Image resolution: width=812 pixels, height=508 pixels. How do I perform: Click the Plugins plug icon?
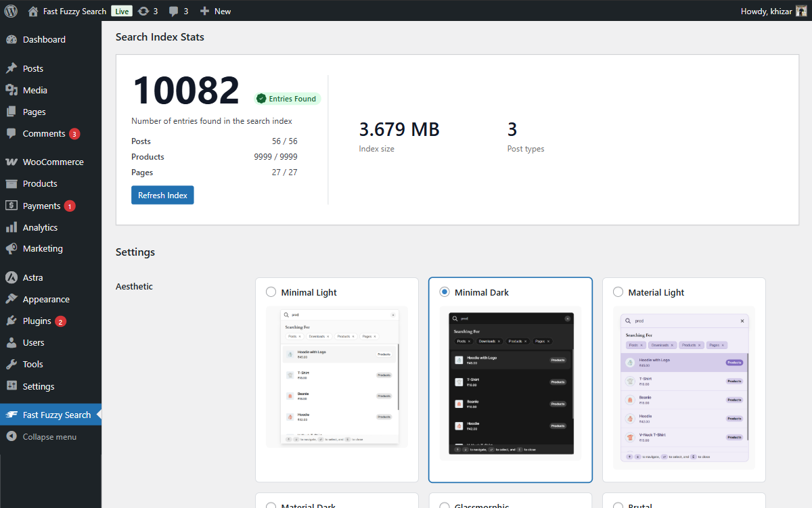tap(12, 321)
